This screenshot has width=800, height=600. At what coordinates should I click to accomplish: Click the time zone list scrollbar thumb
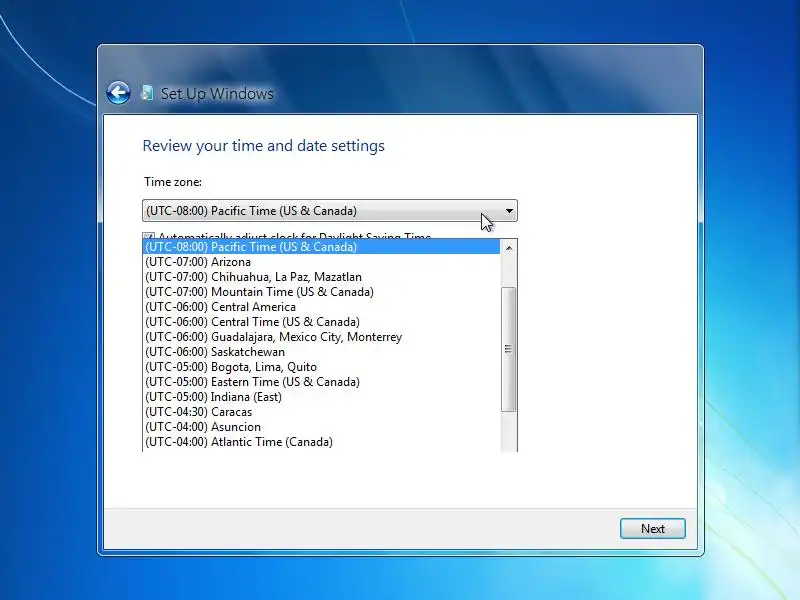tap(509, 349)
